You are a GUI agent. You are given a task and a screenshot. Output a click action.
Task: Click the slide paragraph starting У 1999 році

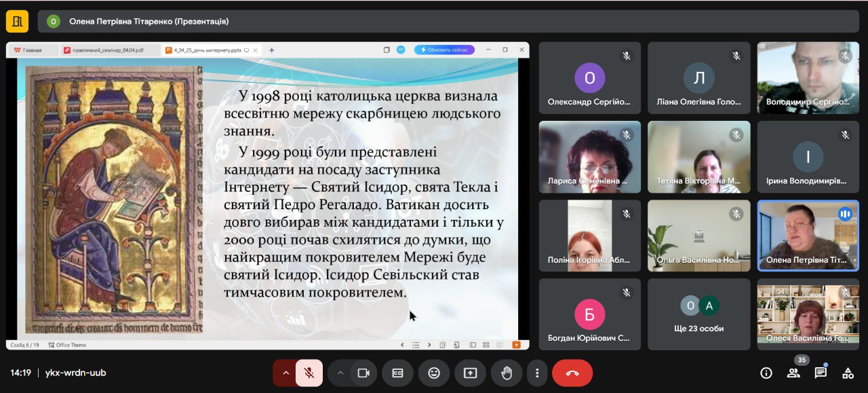tap(363, 222)
